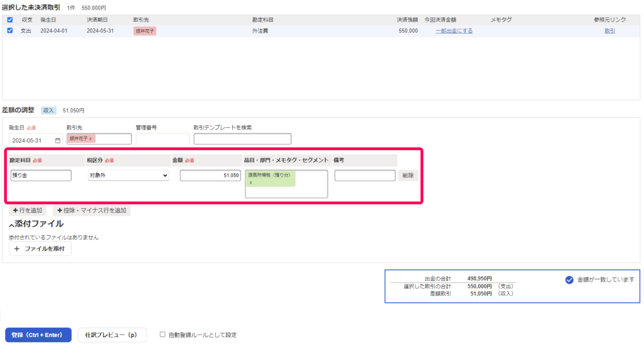644x346 pixels.
Task: Click the 登録 (Ctrl + Enter) button
Action: point(38,335)
